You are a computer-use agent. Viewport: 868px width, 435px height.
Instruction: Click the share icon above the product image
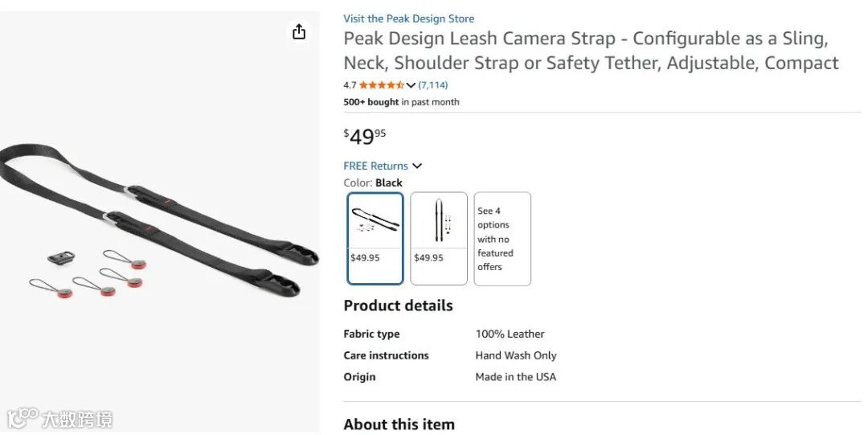[299, 31]
